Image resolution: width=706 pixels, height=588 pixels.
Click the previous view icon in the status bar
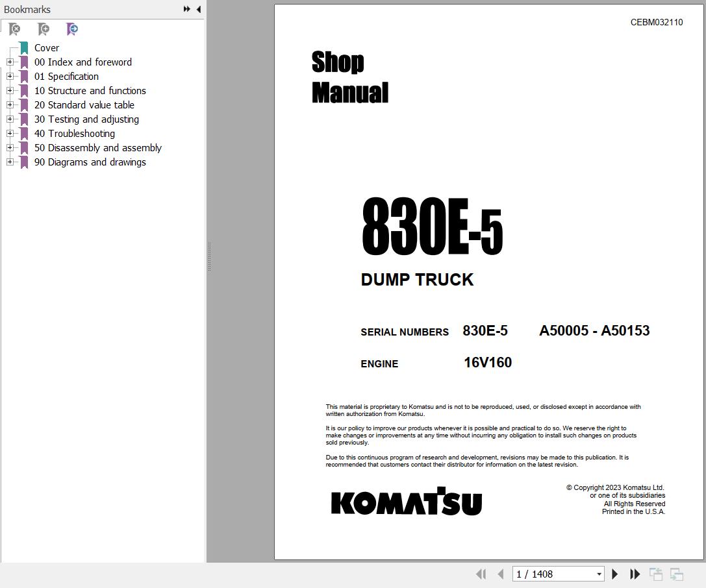click(x=656, y=574)
